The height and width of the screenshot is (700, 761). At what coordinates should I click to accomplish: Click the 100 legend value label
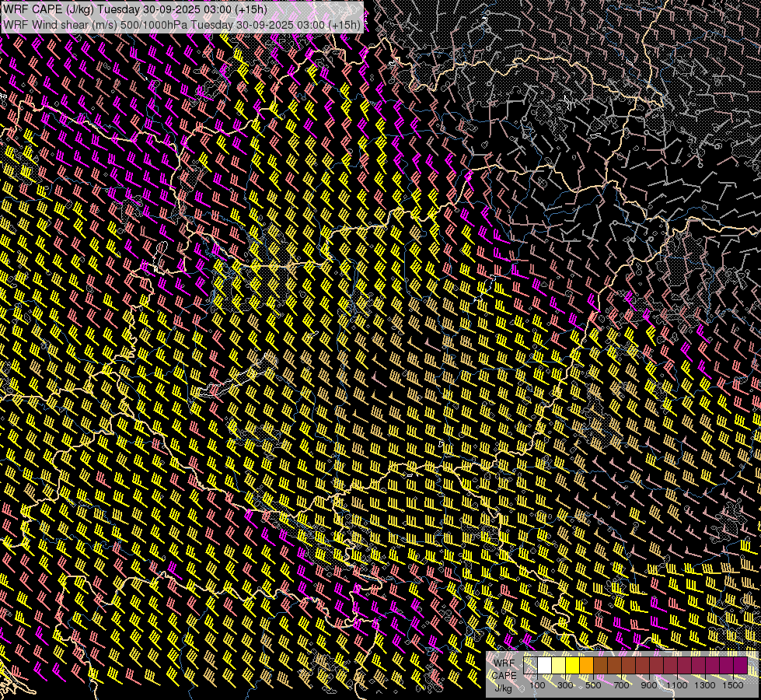537,685
